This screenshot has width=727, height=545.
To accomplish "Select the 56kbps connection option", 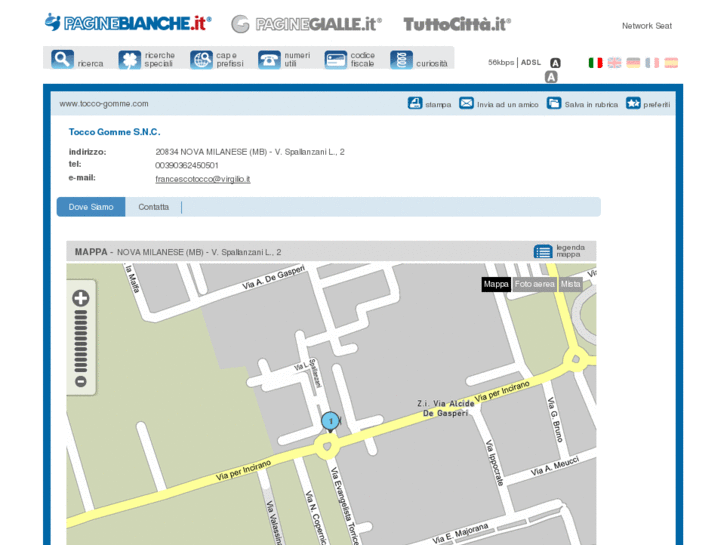I will pos(501,62).
